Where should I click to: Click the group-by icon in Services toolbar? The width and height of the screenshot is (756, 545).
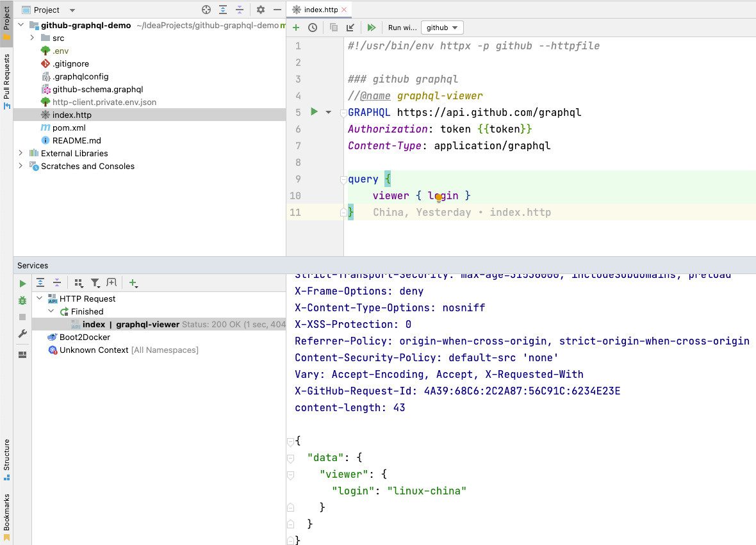click(78, 282)
